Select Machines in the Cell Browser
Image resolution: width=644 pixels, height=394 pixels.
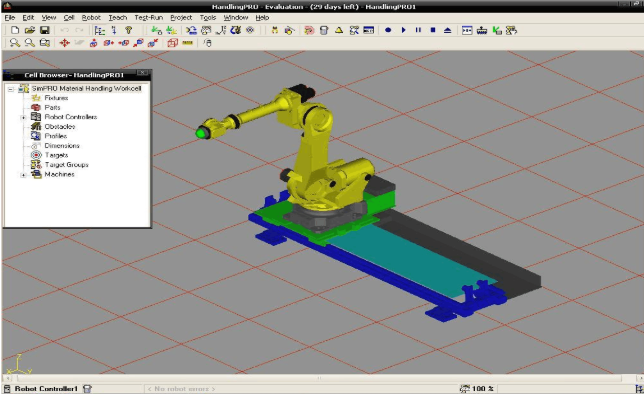point(60,174)
